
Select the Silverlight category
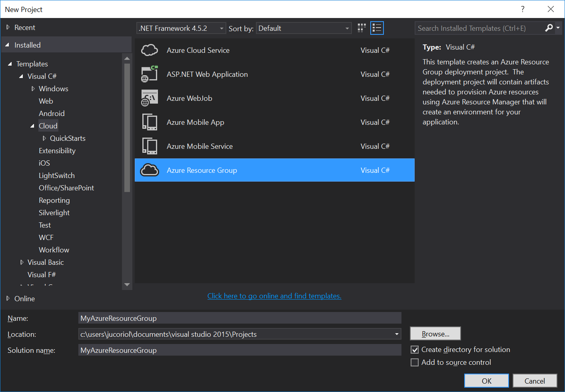pyautogui.click(x=54, y=212)
